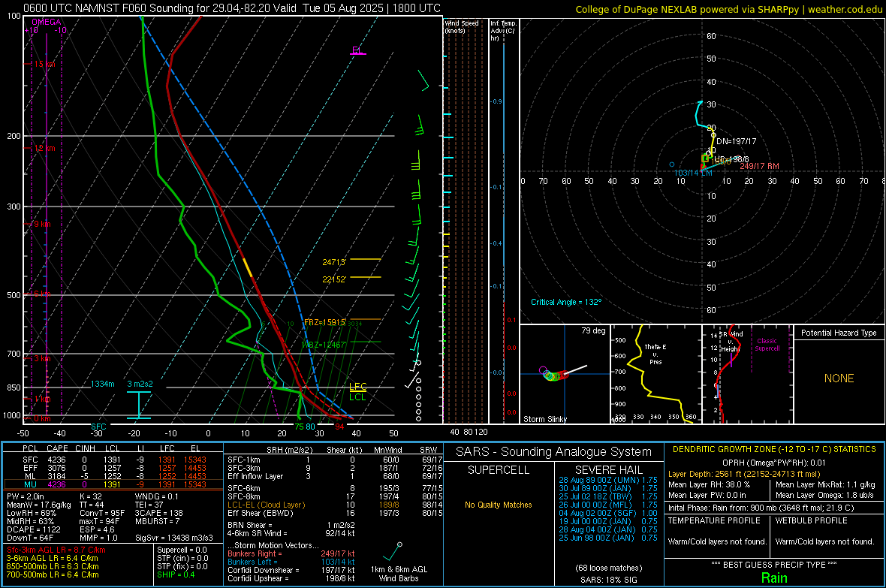This screenshot has height=588, width=886.
Task: Click the Theta-E v. Pres inset label
Action: click(655, 354)
